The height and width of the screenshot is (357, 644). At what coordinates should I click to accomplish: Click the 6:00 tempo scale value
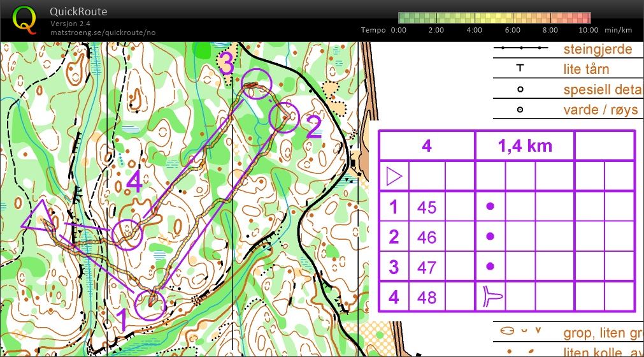(513, 30)
